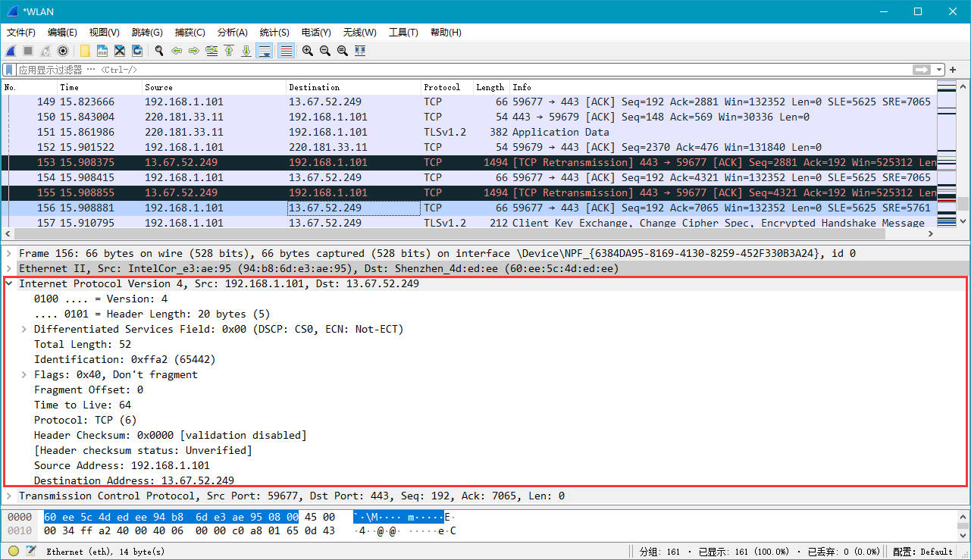The height and width of the screenshot is (560, 971).
Task: Close the capture file icon
Action: pos(120,51)
